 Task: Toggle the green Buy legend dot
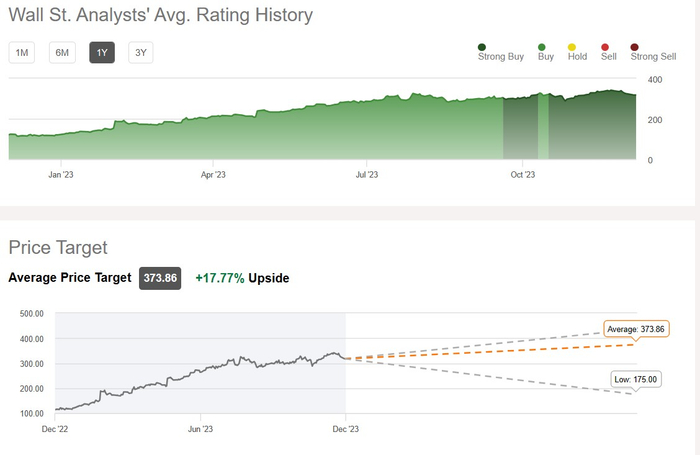tap(542, 46)
